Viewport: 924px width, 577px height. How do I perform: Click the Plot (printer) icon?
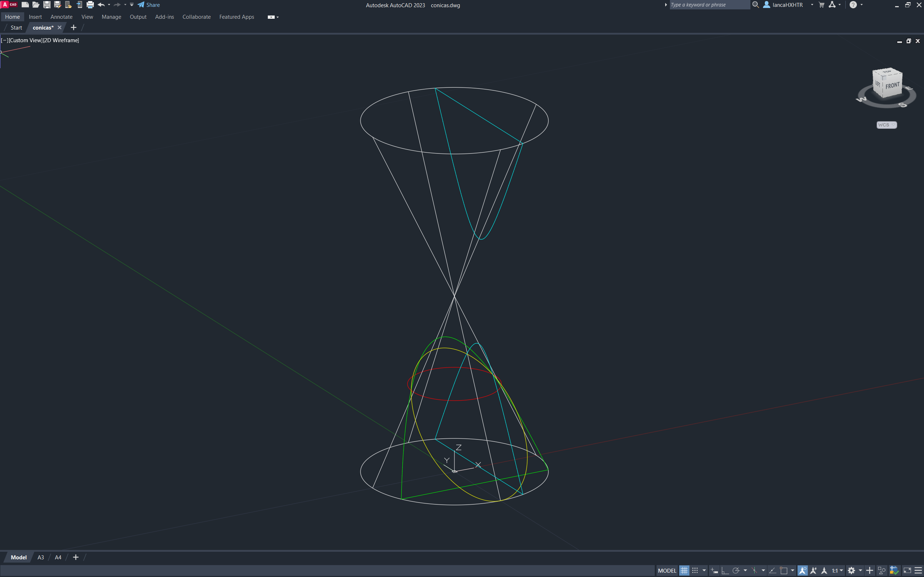[90, 5]
